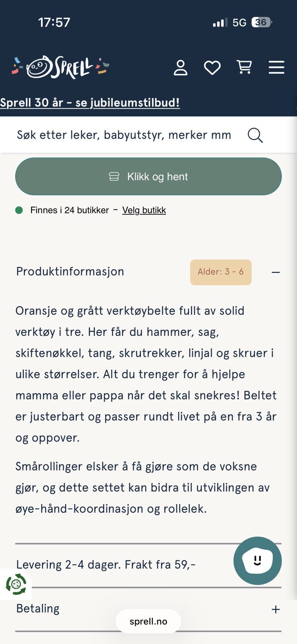
Task: Open the Levering 2-4 dager row
Action: pos(106,565)
